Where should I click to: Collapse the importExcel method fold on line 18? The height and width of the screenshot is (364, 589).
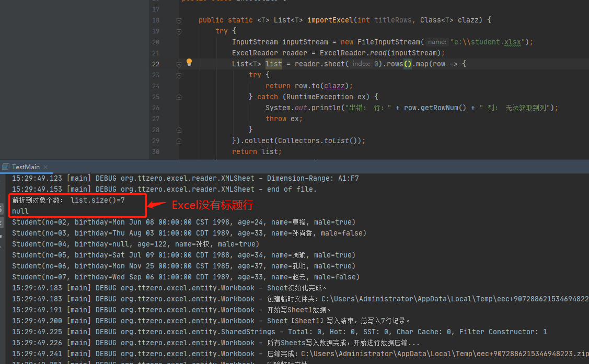[x=179, y=20]
